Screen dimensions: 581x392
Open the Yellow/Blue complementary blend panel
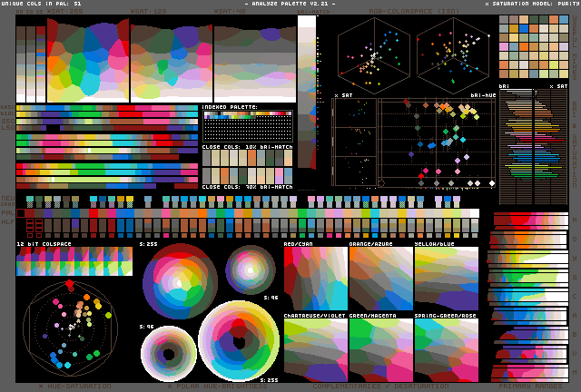(x=446, y=279)
